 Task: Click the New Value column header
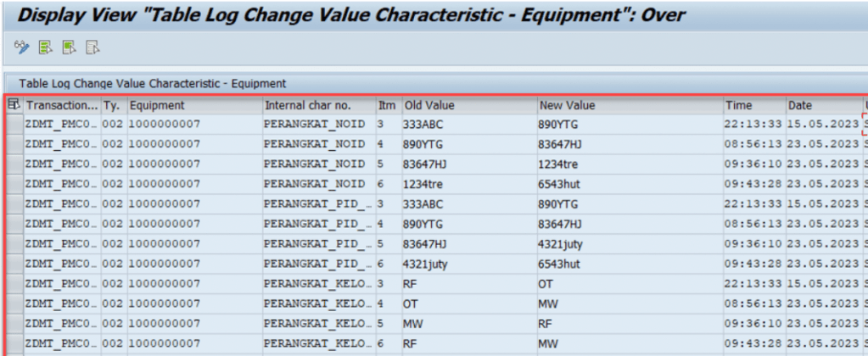coord(629,106)
